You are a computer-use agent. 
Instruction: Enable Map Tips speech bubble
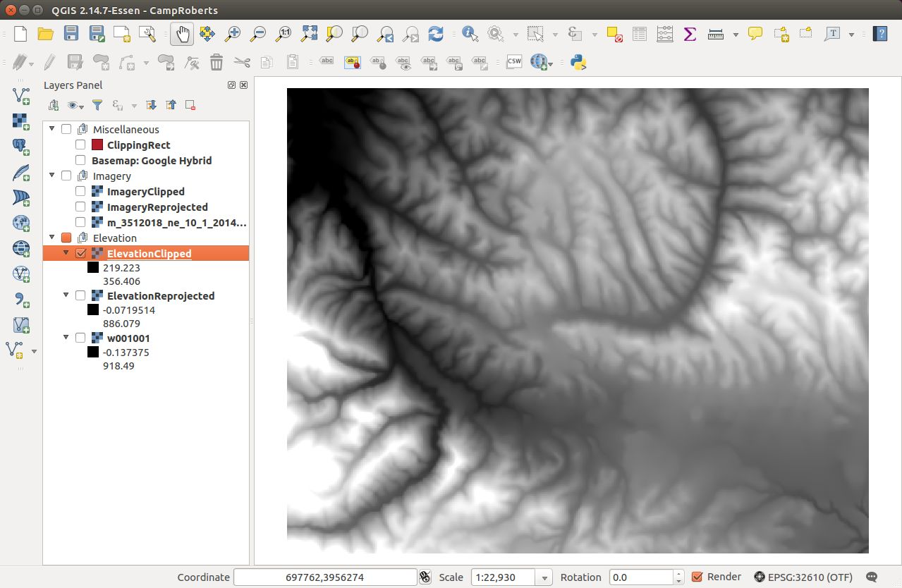coord(755,33)
